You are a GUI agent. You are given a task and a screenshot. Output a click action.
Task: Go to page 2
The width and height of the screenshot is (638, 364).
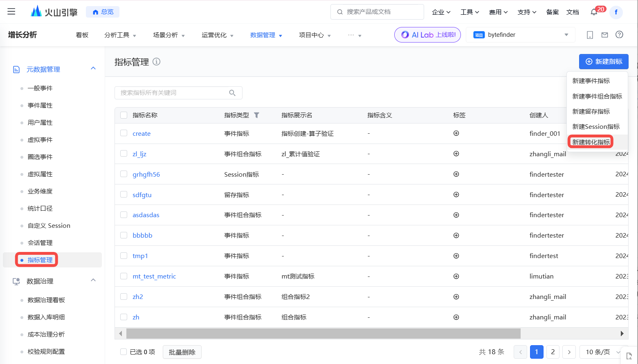pos(553,352)
